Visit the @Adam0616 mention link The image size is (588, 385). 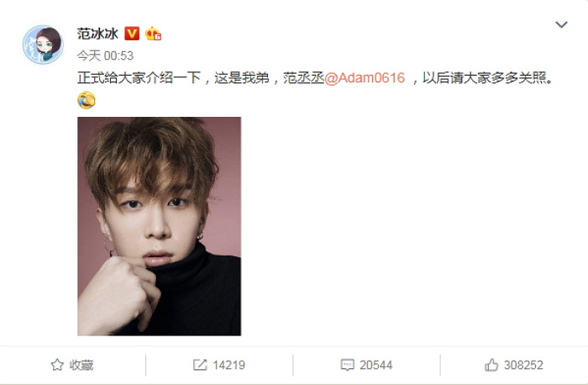365,77
